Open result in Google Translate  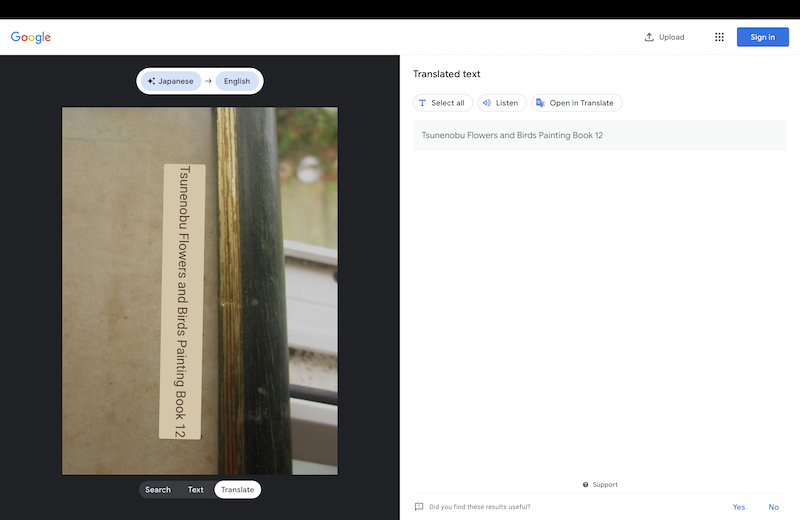576,103
